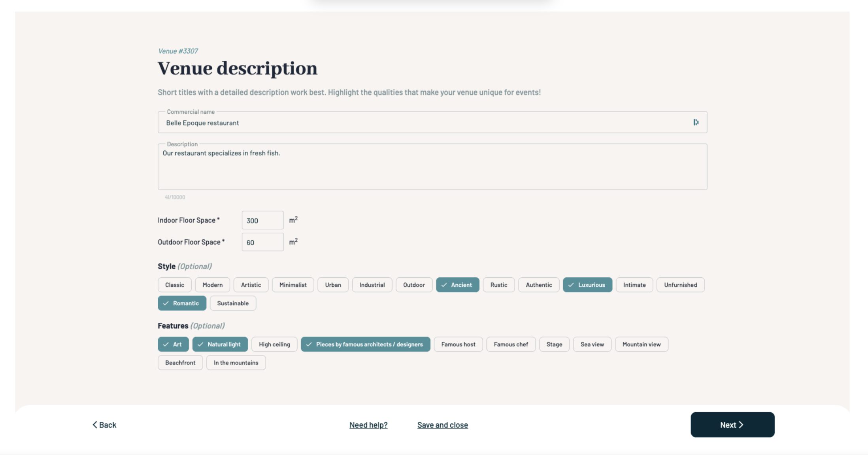Enable the Famous chef feature

click(510, 344)
